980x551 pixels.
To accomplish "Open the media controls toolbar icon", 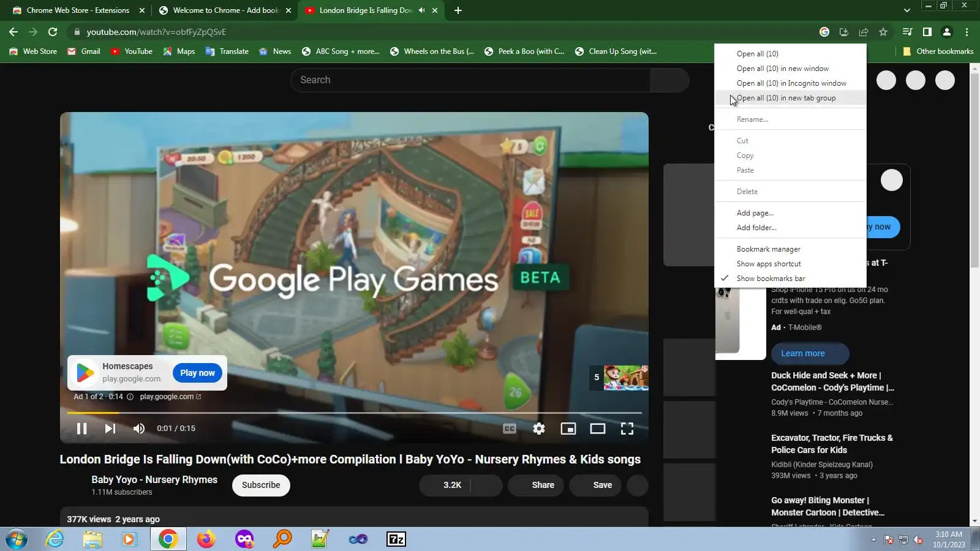I will coord(908,32).
